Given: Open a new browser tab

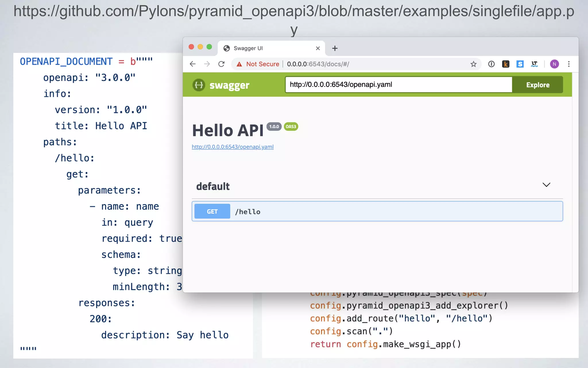Looking at the screenshot, I should (x=335, y=48).
